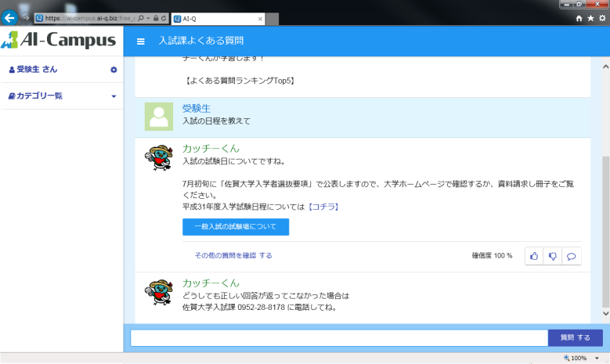The image size is (610, 364).
Task: Open the 【コチラ】 exam schedule link
Action: pyautogui.click(x=323, y=207)
